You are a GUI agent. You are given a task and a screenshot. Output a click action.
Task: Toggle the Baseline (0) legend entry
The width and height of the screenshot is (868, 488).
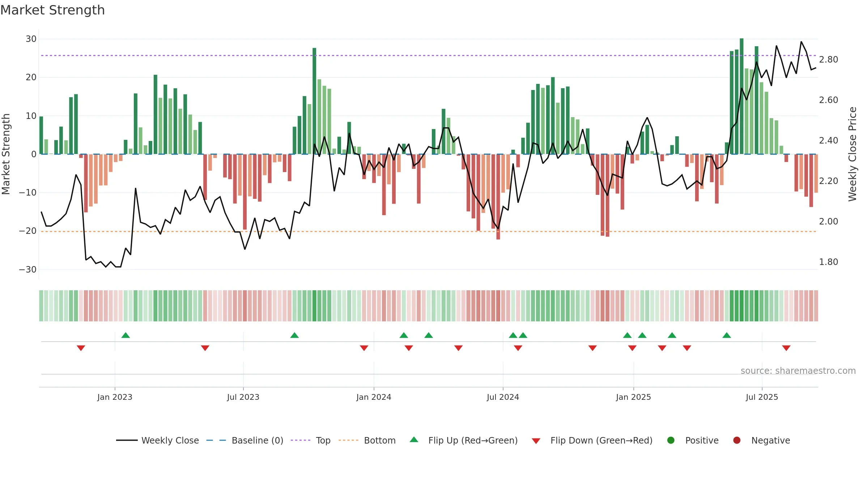245,440
